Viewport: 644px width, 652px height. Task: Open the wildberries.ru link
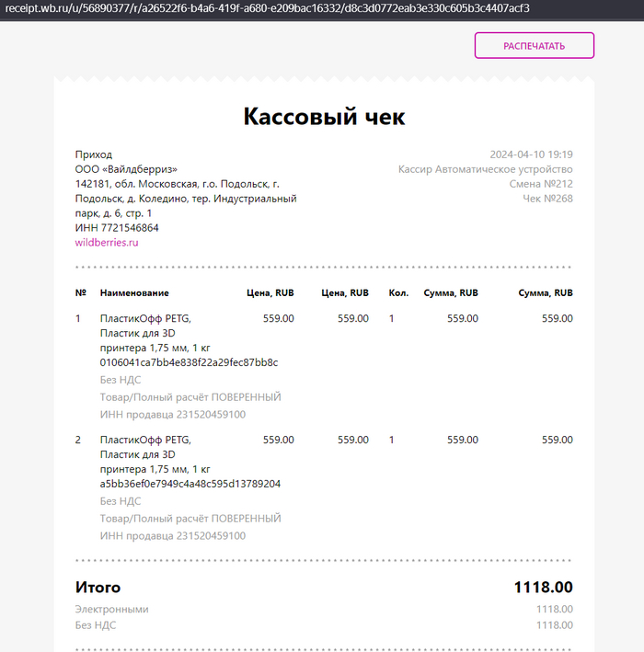tap(107, 243)
